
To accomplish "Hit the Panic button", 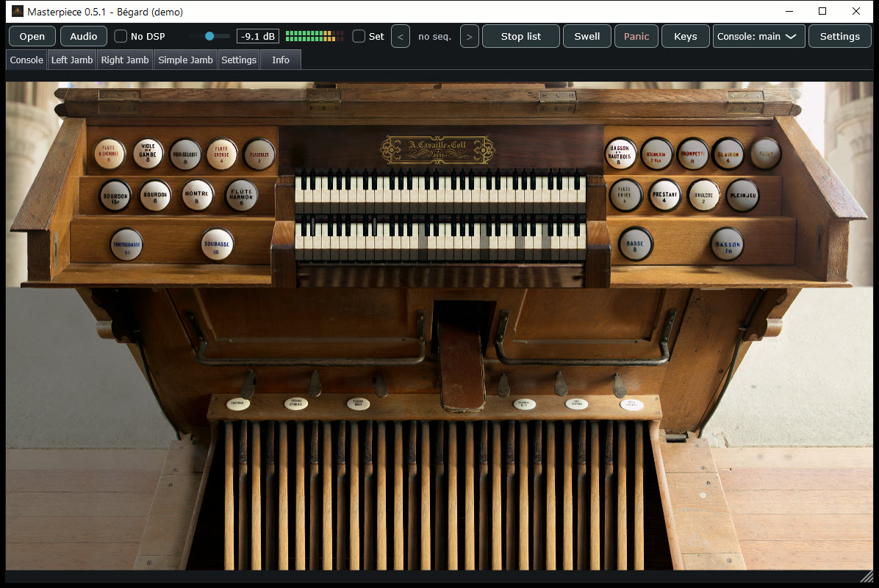I will click(x=636, y=37).
